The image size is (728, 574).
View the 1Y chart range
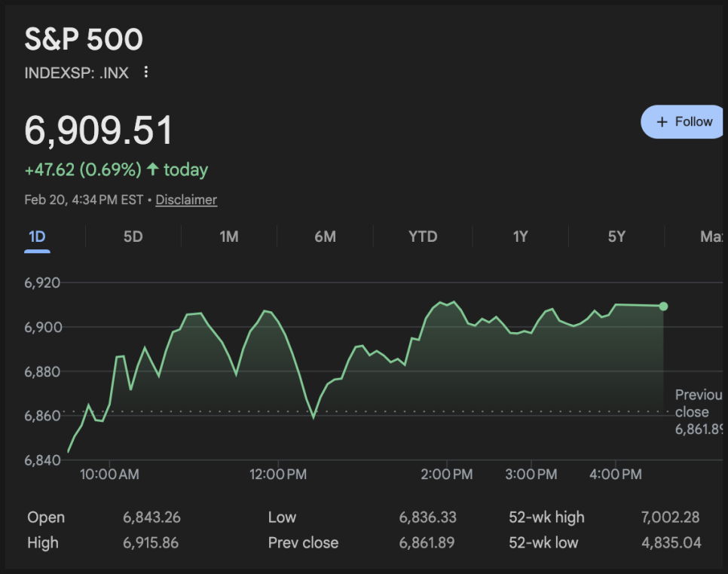tap(520, 237)
